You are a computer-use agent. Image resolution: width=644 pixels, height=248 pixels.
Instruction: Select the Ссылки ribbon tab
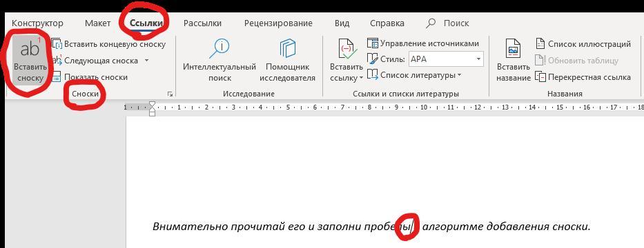[146, 23]
